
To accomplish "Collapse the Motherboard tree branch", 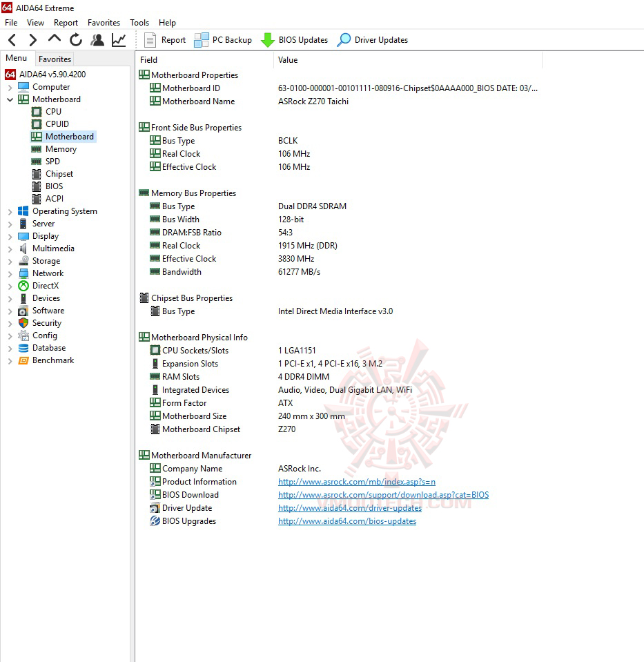I will pyautogui.click(x=10, y=99).
